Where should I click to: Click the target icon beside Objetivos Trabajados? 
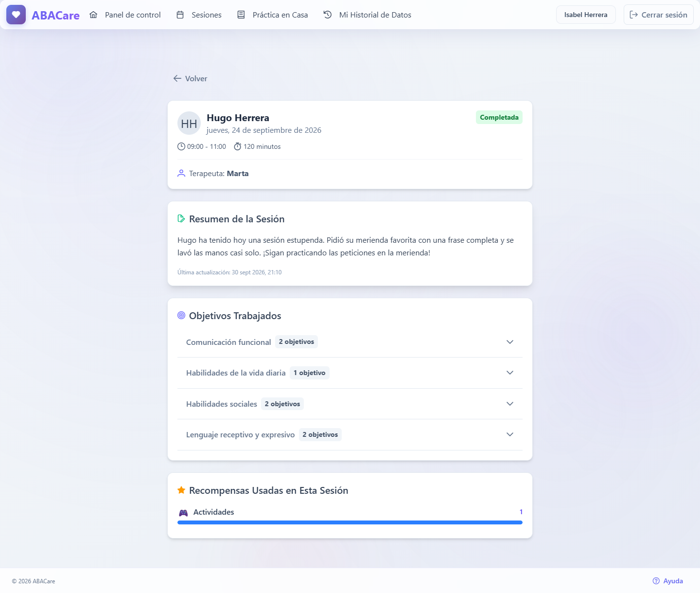pos(181,315)
